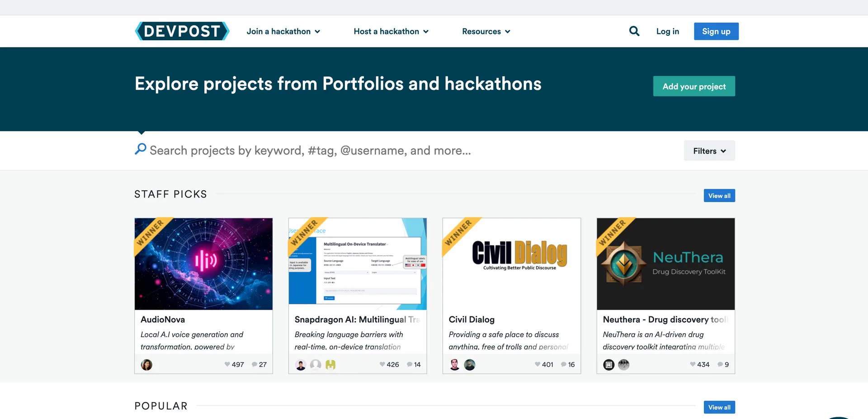Click the AudioNova project title

[x=163, y=320]
